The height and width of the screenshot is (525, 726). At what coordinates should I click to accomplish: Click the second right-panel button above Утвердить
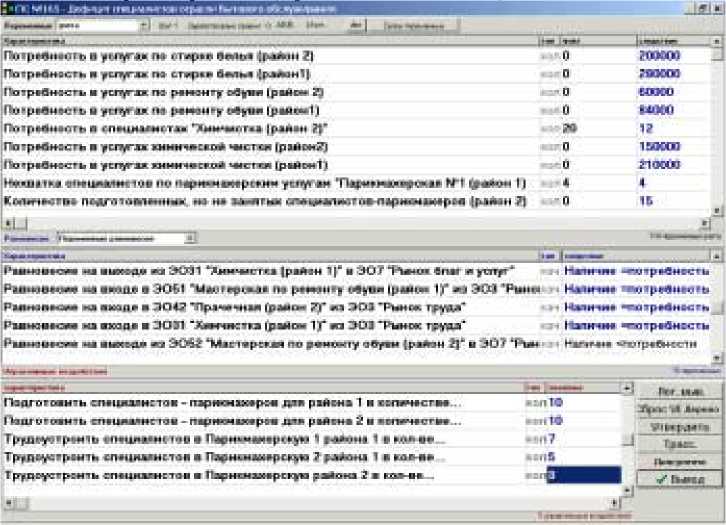pos(679,409)
